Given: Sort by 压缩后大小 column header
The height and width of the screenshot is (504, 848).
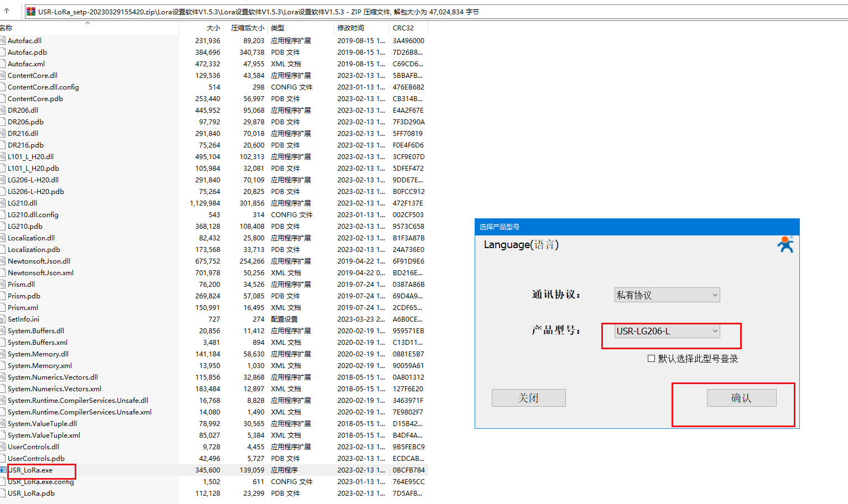Looking at the screenshot, I should point(247,28).
